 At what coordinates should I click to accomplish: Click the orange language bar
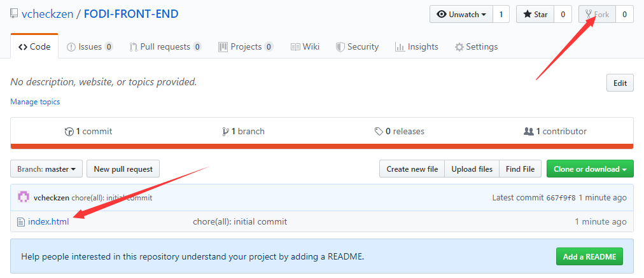tap(321, 146)
